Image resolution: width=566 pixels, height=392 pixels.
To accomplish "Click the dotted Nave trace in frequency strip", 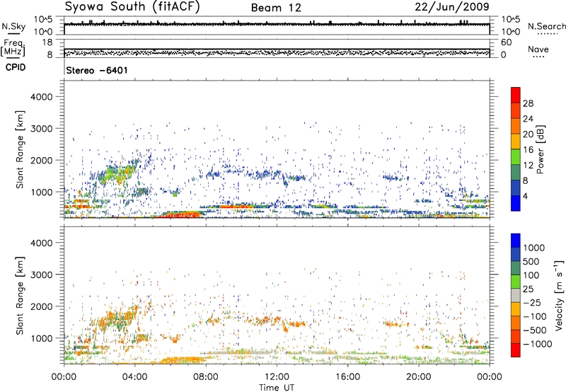I will click(277, 52).
